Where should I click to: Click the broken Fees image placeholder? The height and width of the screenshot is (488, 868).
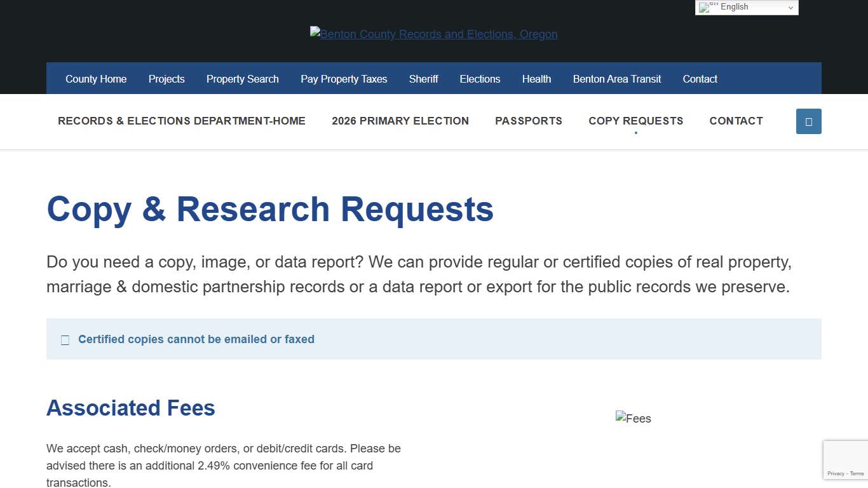[x=633, y=418]
